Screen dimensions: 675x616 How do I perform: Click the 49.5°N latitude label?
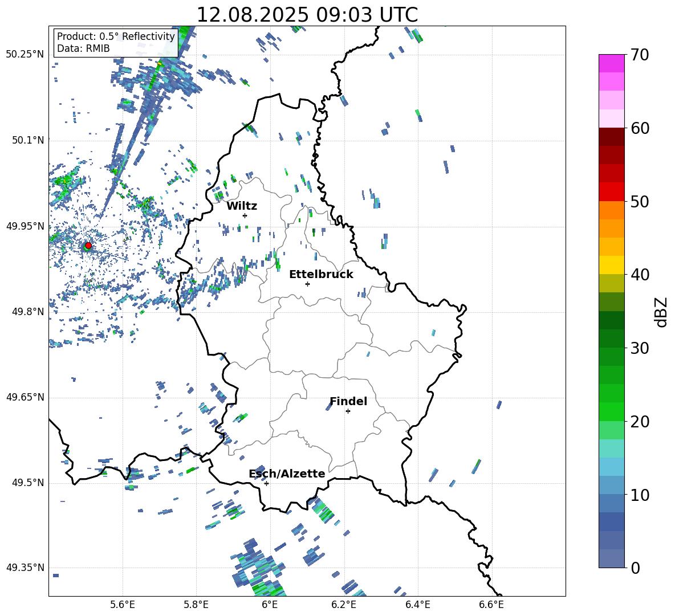28,483
